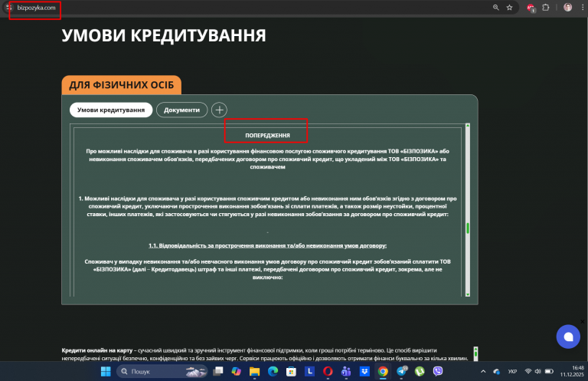The width and height of the screenshot is (588, 381).
Task: Open the Opera browser from the taskbar
Action: 328,372
